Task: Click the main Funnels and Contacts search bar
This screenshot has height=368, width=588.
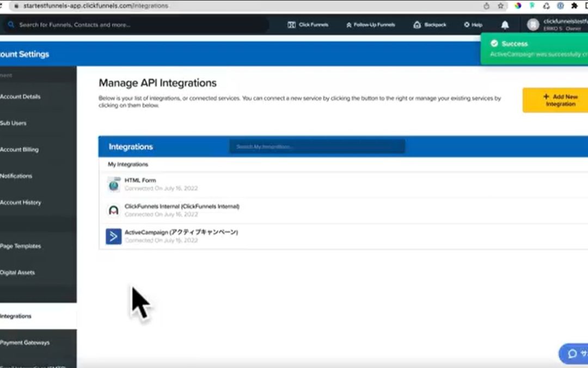Action: point(136,25)
